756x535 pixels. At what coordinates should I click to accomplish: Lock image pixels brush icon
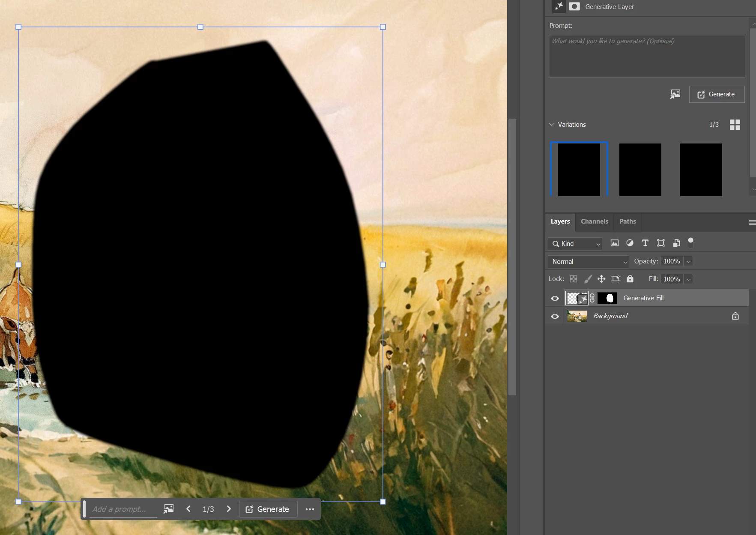click(x=588, y=279)
